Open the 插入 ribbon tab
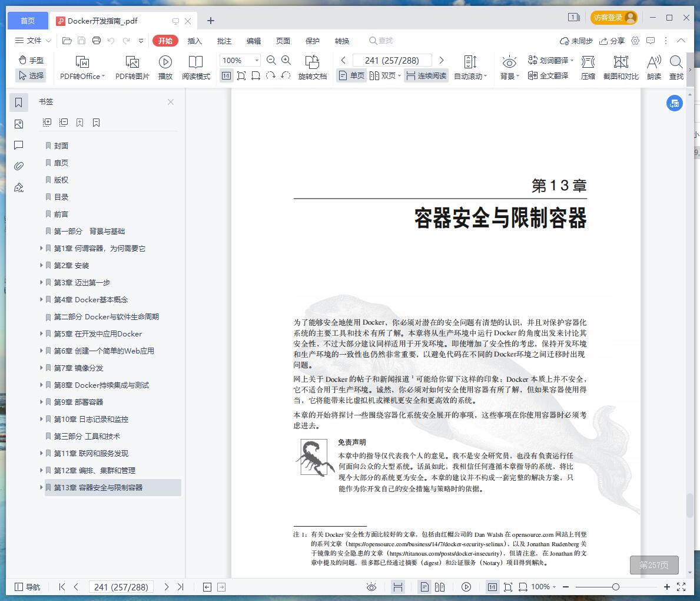The image size is (700, 601). 195,41
